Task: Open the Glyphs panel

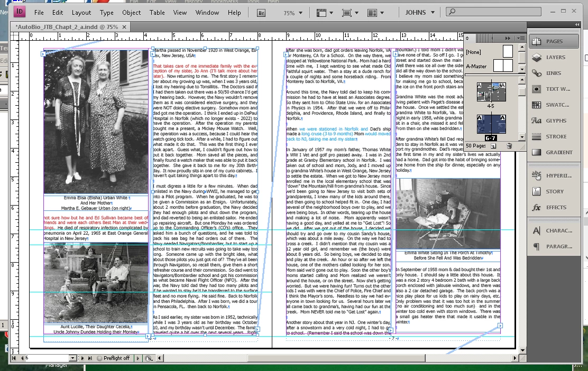Action: [554, 120]
